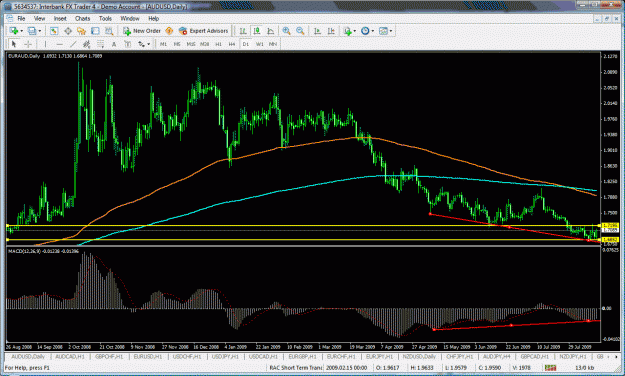Open the Navigator panel icon
Image resolution: width=625 pixels, height=376 pixels.
[81, 31]
